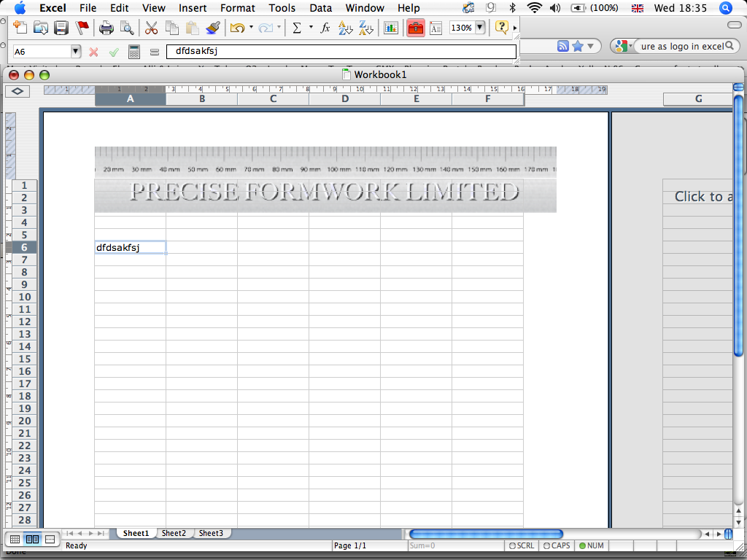Screen dimensions: 747x560
Task: Sort descending with the Z-A icon
Action: coord(366,28)
